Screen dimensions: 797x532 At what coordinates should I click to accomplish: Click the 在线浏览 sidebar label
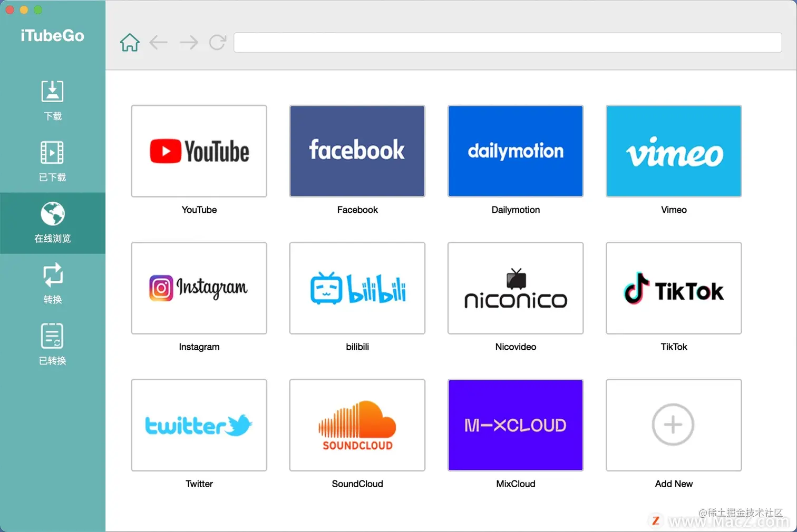click(x=52, y=239)
